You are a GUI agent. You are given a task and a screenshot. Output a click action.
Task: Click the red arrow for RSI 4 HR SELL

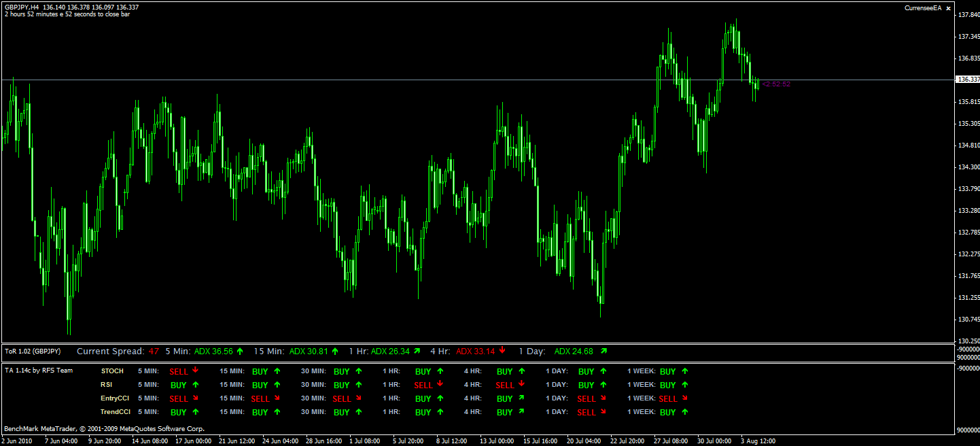521,384
